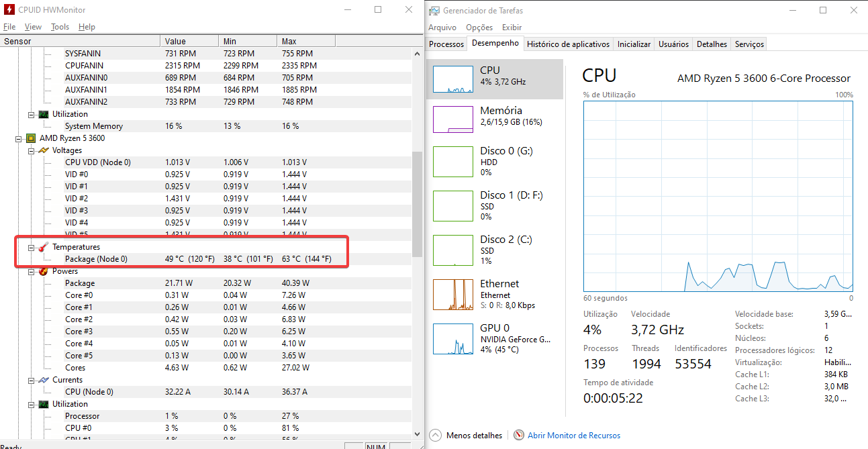The height and width of the screenshot is (449, 868).
Task: Switch to the Desempenho tab
Action: [x=495, y=43]
